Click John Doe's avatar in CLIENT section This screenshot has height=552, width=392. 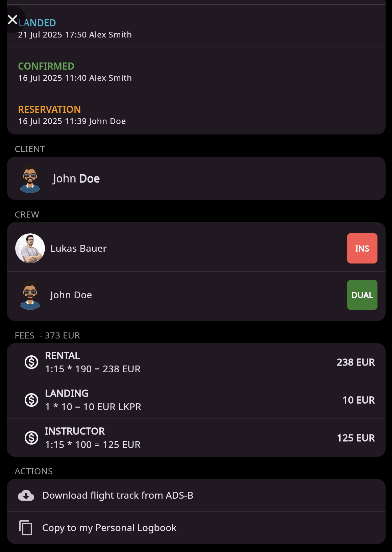30,179
